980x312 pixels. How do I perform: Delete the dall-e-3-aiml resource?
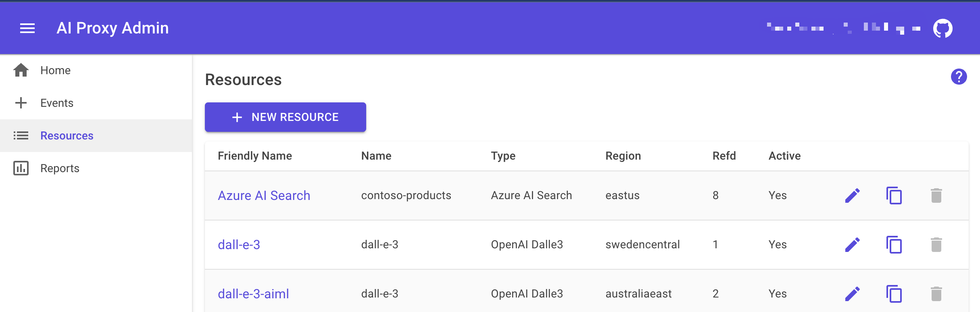pos(936,294)
